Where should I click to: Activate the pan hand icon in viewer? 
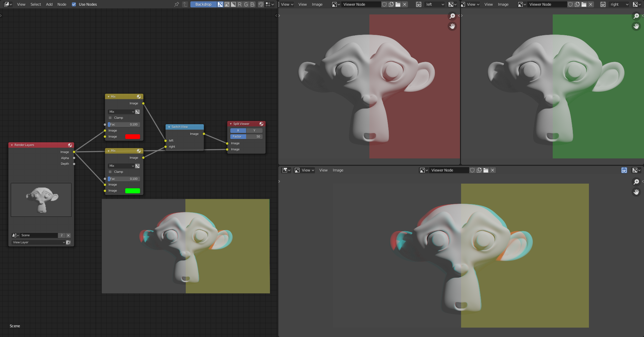(452, 26)
